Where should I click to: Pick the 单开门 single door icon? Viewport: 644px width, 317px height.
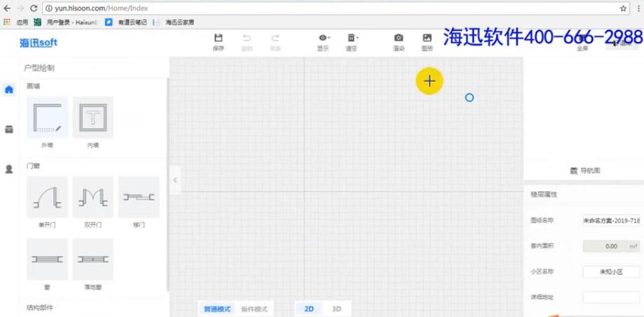47,197
